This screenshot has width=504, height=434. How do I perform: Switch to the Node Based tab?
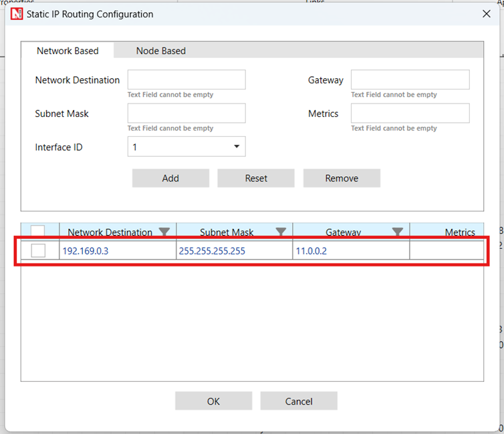(160, 51)
